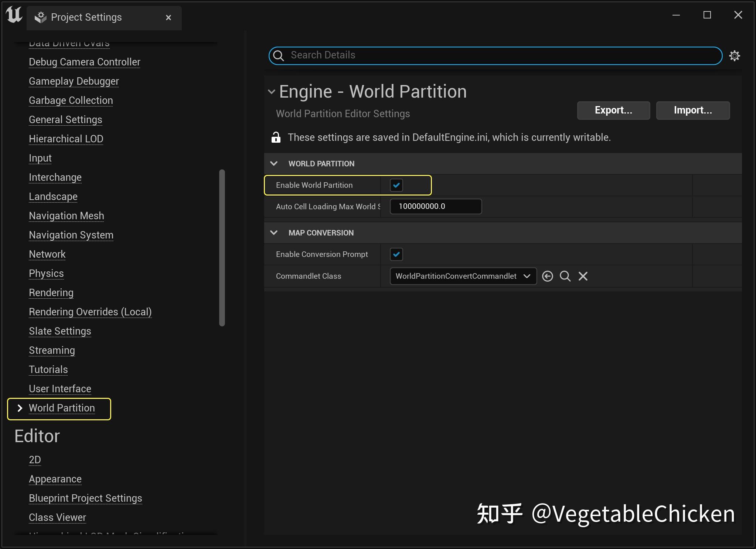Screen dimensions: 756x549
Task: Expand the World Partition sidebar entry
Action: pos(20,408)
